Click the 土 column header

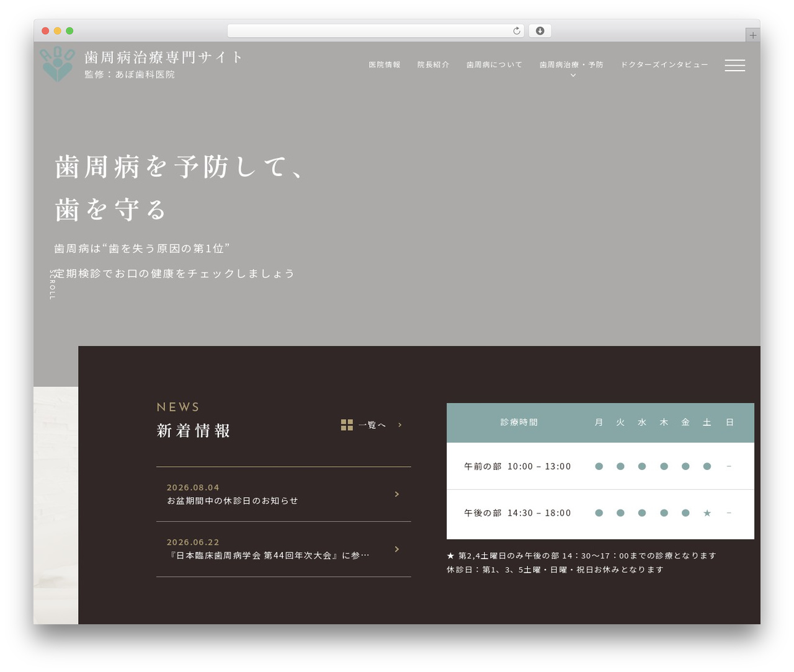click(x=707, y=422)
